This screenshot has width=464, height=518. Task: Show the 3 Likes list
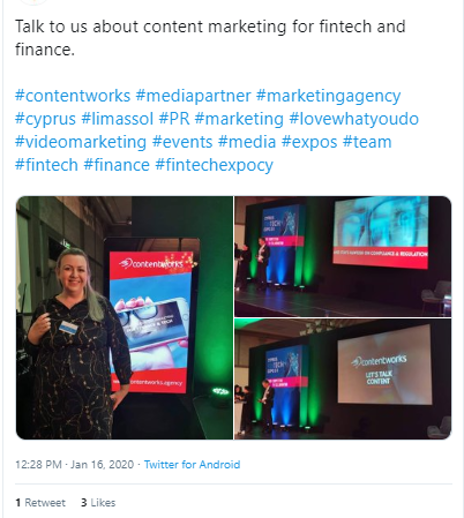98,503
